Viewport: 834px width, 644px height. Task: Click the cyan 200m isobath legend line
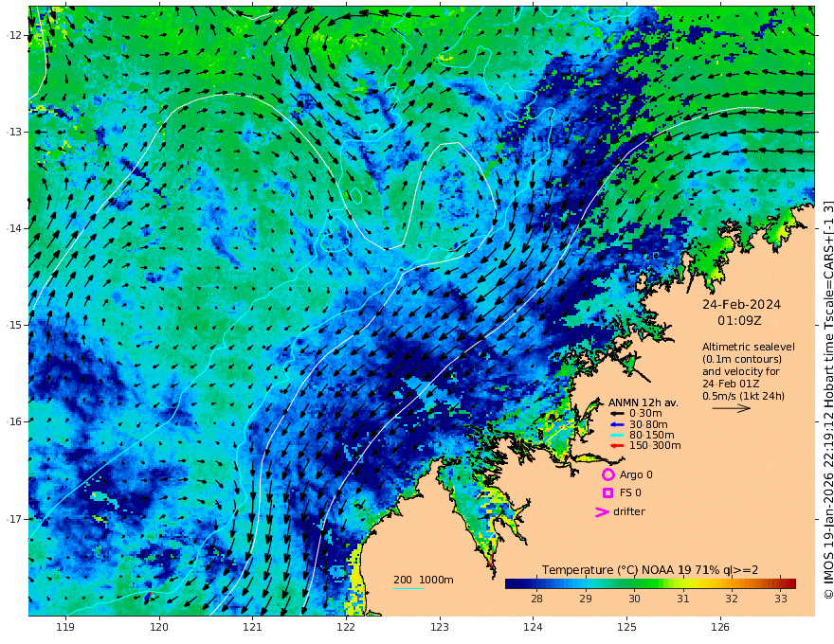(x=408, y=588)
